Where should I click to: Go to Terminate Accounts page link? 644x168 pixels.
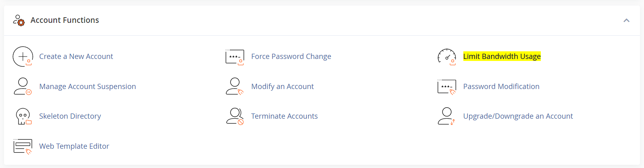coord(284,116)
